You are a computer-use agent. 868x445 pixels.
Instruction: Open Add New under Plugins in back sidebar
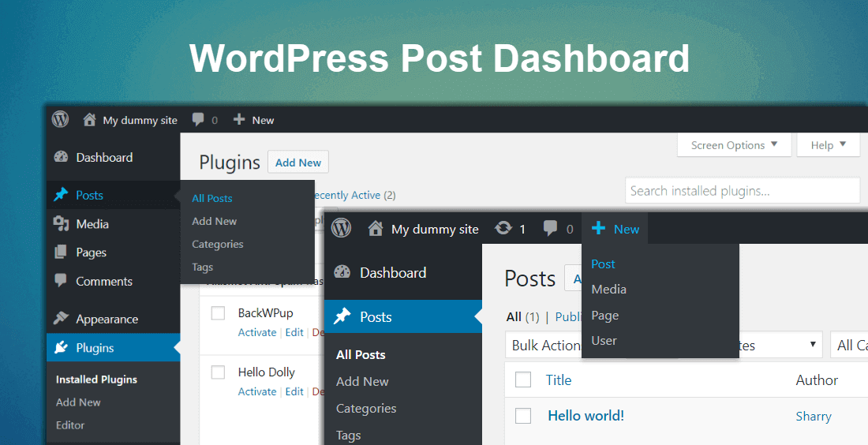(78, 402)
